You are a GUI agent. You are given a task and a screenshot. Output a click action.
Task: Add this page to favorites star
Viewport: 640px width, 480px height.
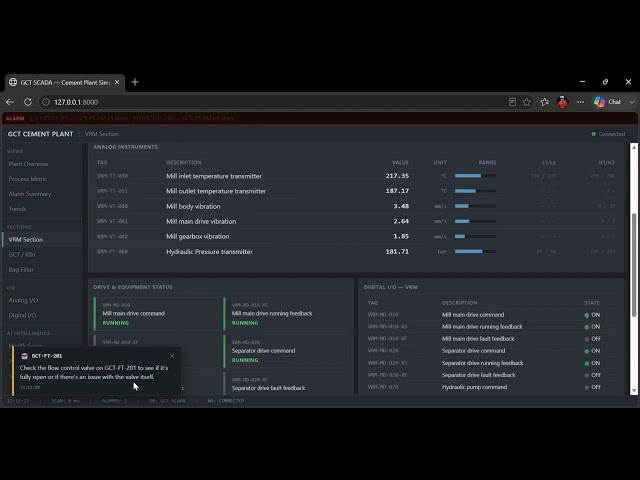(527, 102)
